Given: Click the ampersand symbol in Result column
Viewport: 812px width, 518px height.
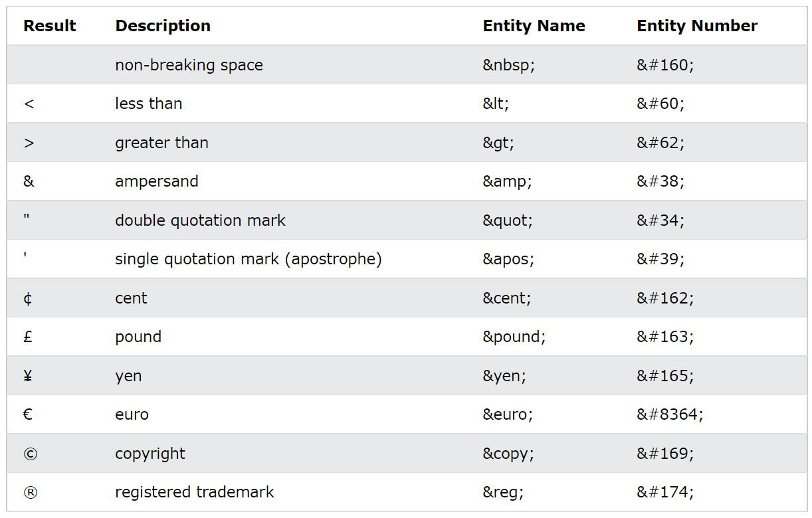Looking at the screenshot, I should click(x=29, y=181).
